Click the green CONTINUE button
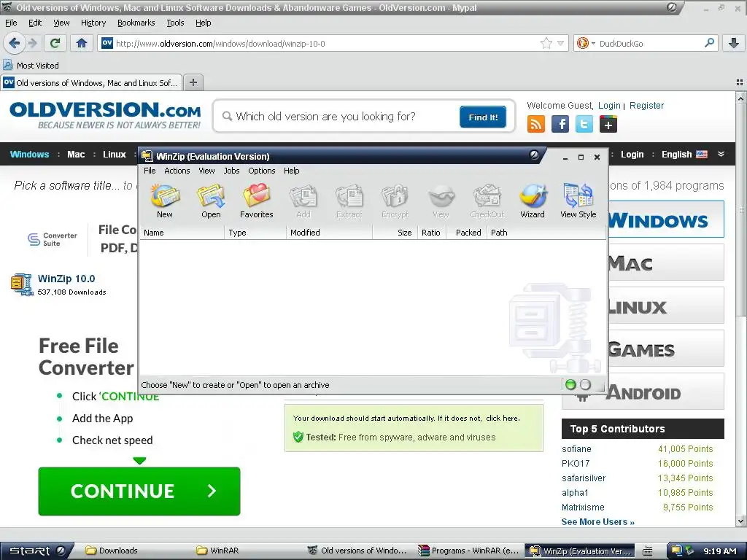 139,491
